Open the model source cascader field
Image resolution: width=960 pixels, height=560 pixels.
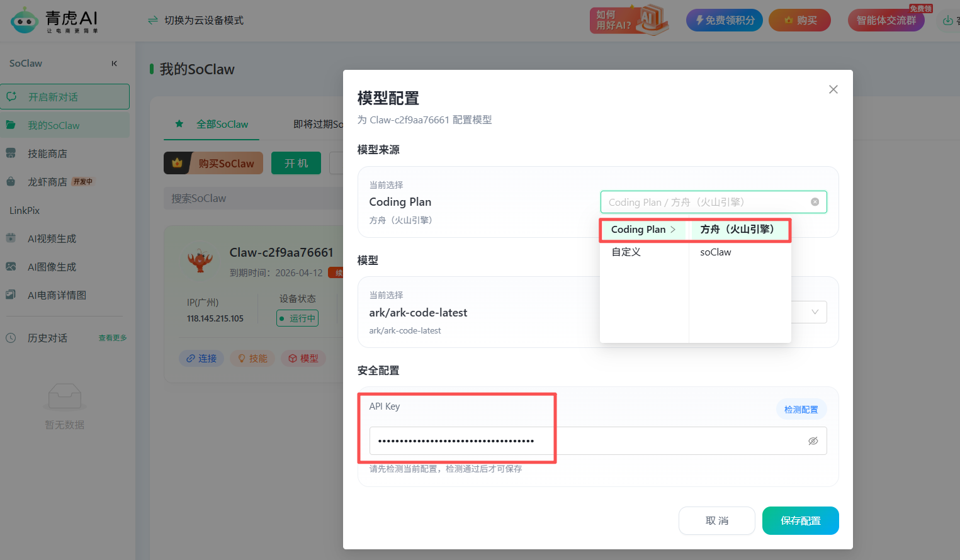tap(713, 202)
